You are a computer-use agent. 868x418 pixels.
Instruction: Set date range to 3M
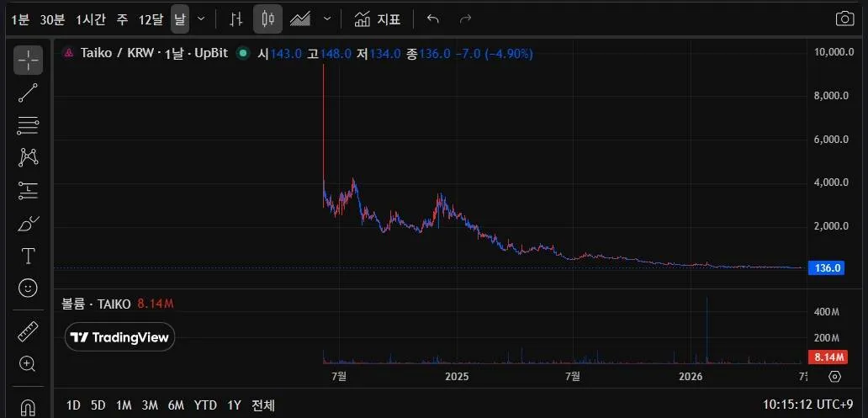[x=150, y=405]
